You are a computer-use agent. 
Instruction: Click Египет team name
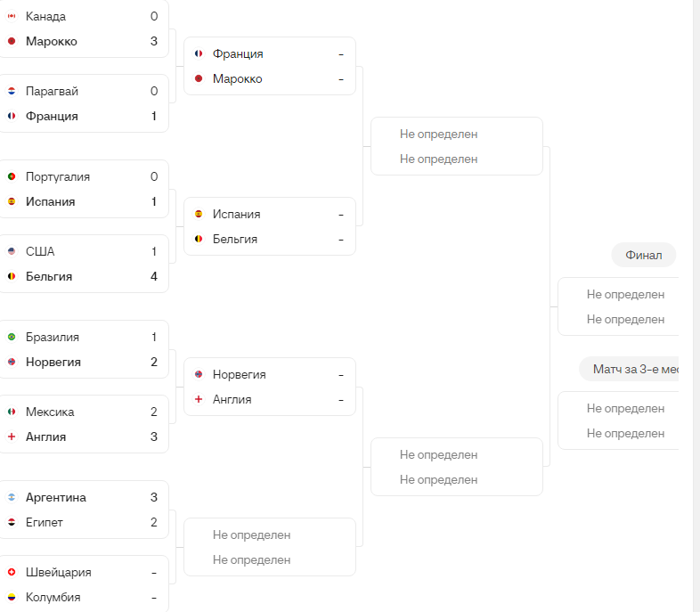(x=45, y=522)
